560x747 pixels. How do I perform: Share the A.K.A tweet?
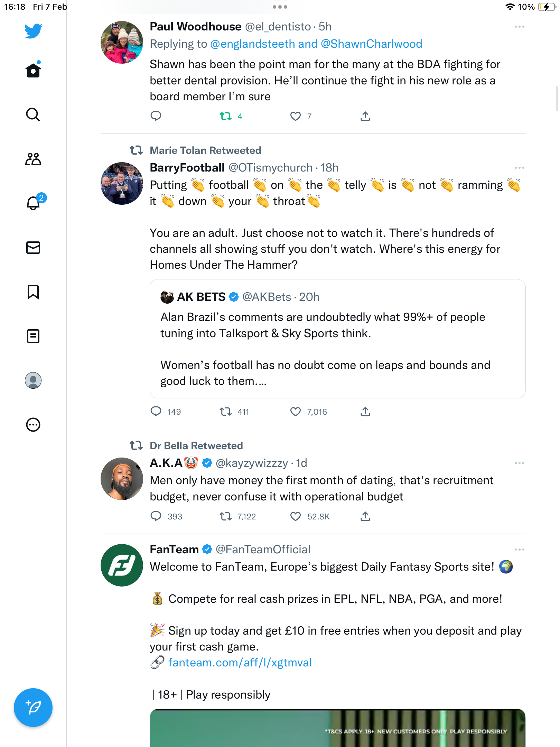point(365,517)
